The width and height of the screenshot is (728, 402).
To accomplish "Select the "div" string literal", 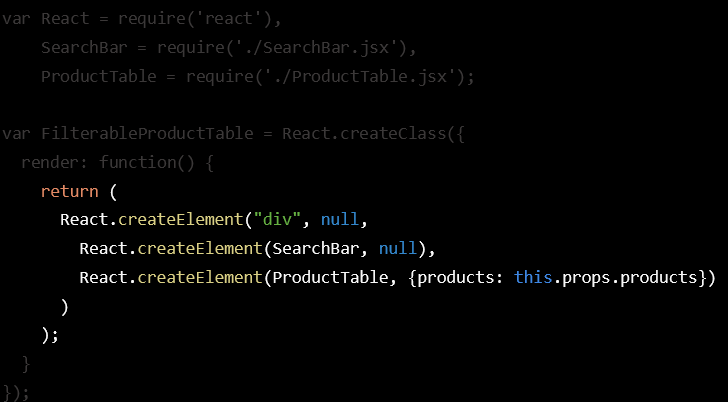I will [278, 219].
